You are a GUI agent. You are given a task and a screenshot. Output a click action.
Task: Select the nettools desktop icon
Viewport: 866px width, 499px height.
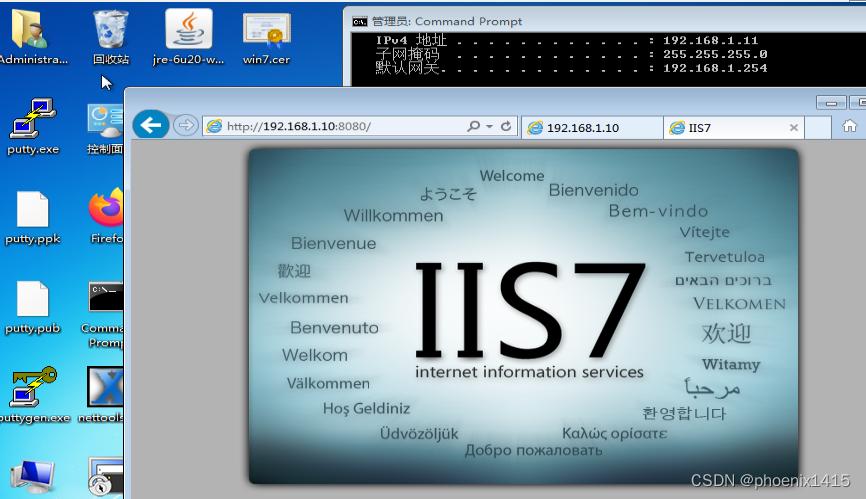[103, 394]
